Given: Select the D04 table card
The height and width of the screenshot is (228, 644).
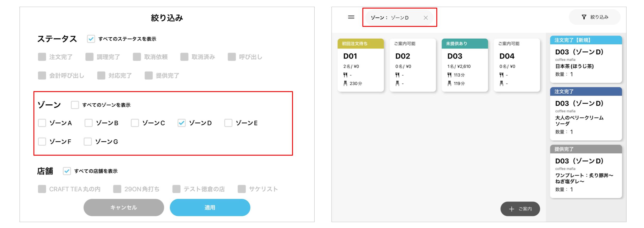Looking at the screenshot, I should click(x=517, y=65).
